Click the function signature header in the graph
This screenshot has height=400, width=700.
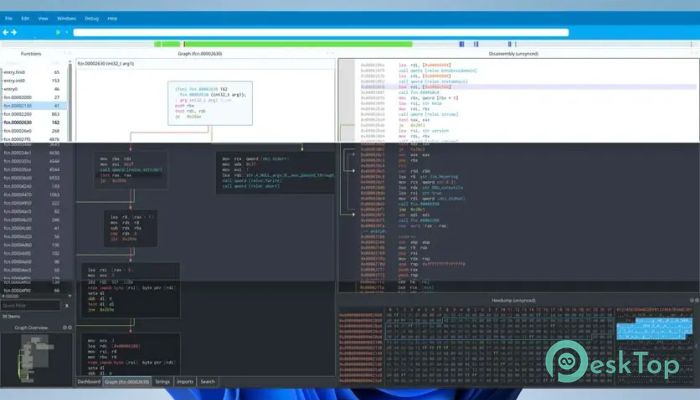pyautogui.click(x=106, y=64)
